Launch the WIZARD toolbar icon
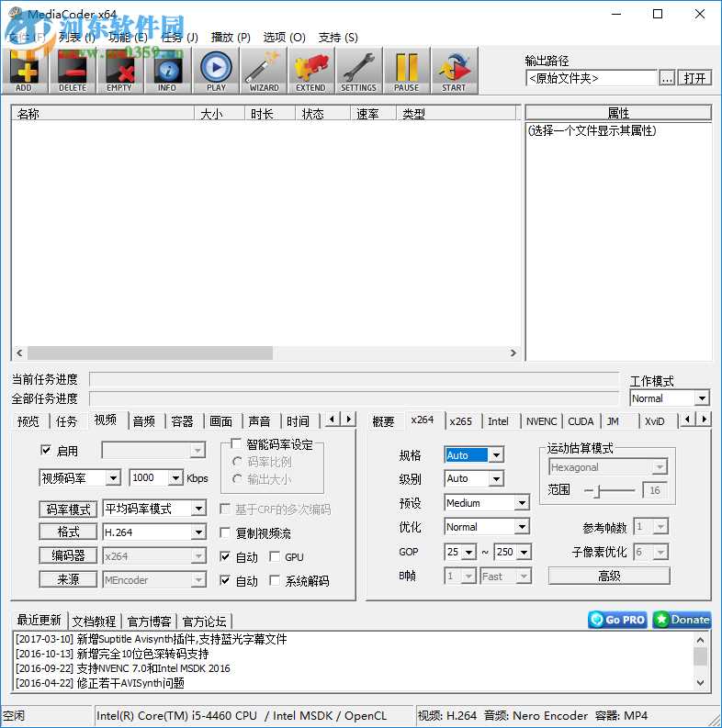The image size is (722, 728). pyautogui.click(x=264, y=70)
